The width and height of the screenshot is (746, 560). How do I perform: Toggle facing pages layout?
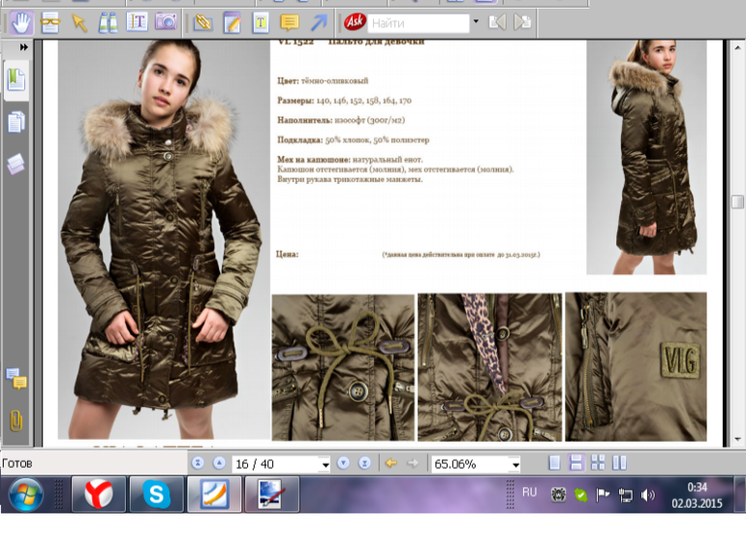pos(619,463)
